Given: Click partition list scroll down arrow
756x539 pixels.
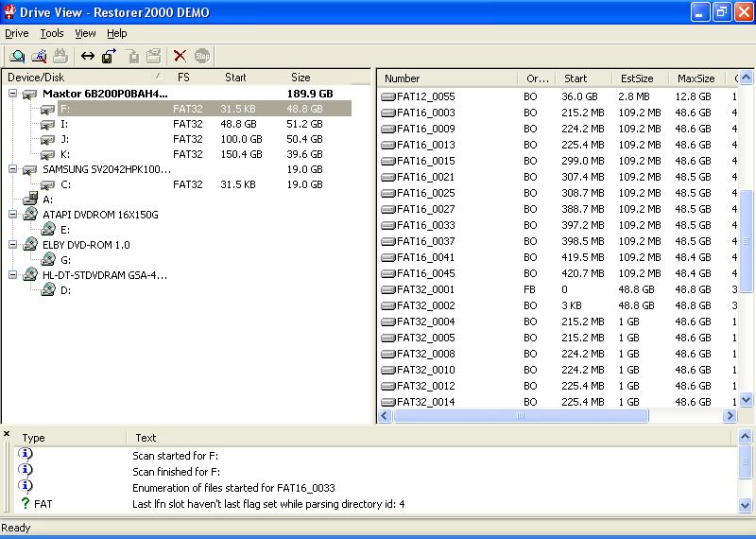Looking at the screenshot, I should pos(746,400).
